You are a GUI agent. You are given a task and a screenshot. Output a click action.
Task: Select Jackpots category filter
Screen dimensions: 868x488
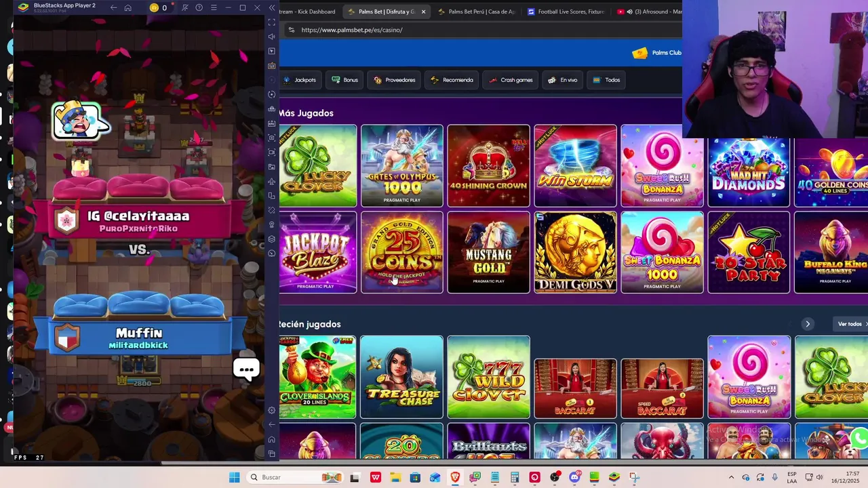click(x=300, y=80)
